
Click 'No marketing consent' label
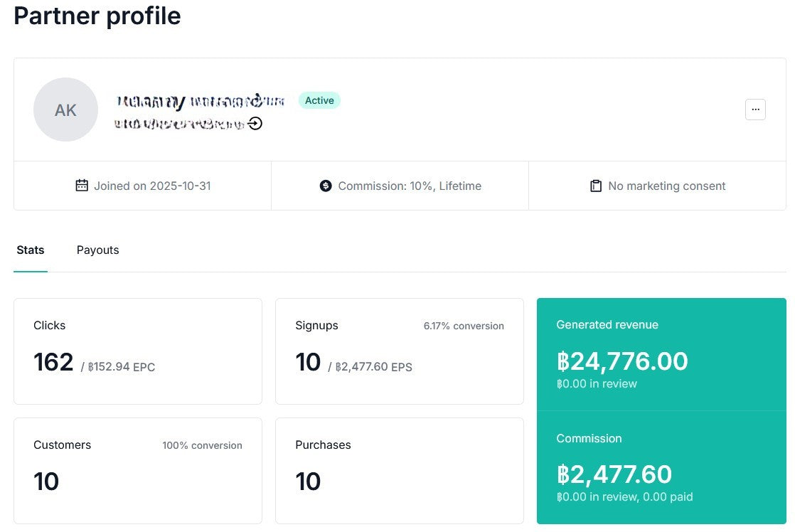click(666, 186)
